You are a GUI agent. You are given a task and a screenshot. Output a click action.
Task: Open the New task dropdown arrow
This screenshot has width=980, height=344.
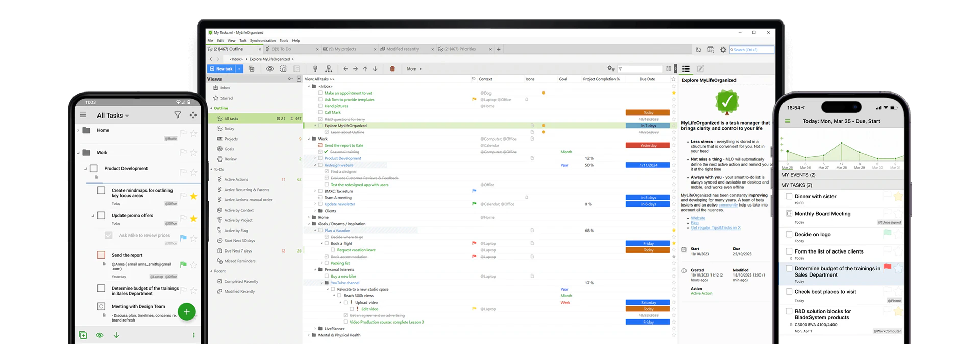point(239,68)
